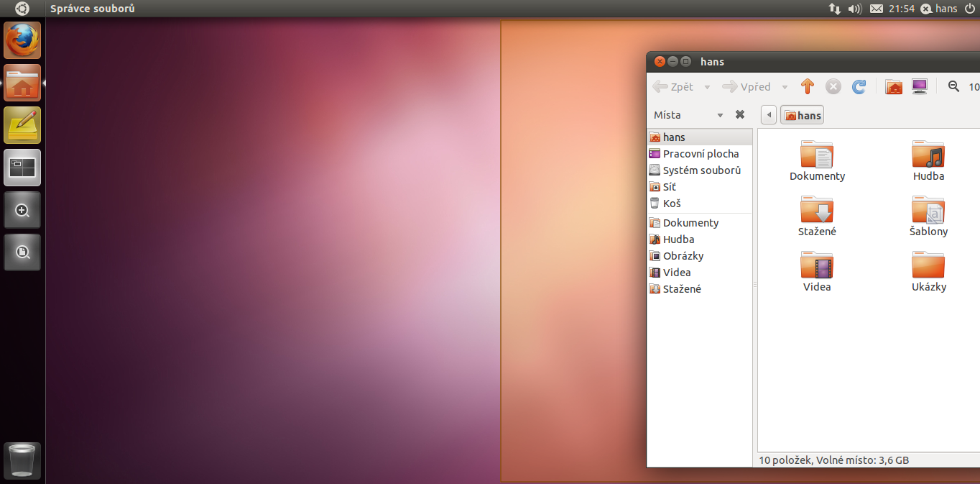980x484 pixels.
Task: Reload the folder with the refresh icon
Action: [859, 86]
